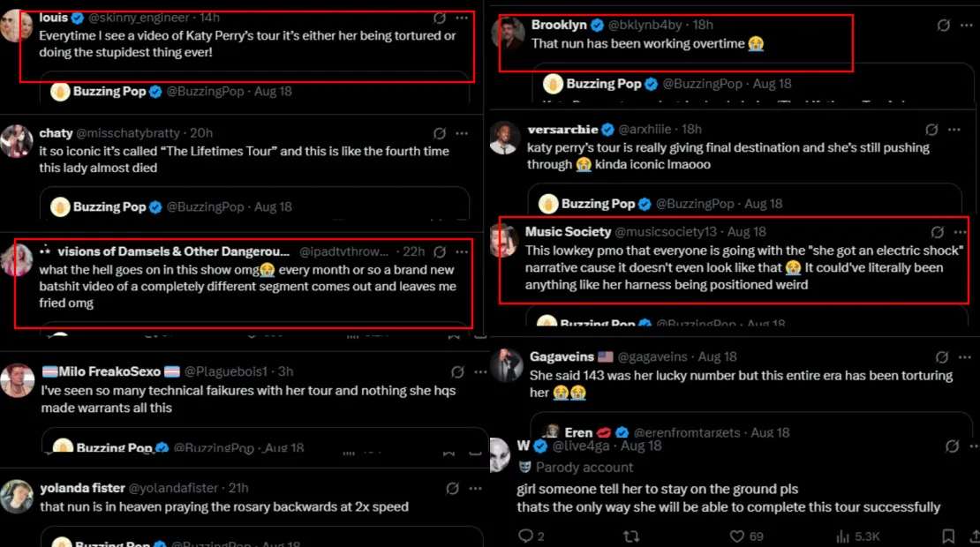Reply to W's post with the comment icon
The height and width of the screenshot is (547, 980).
[525, 536]
